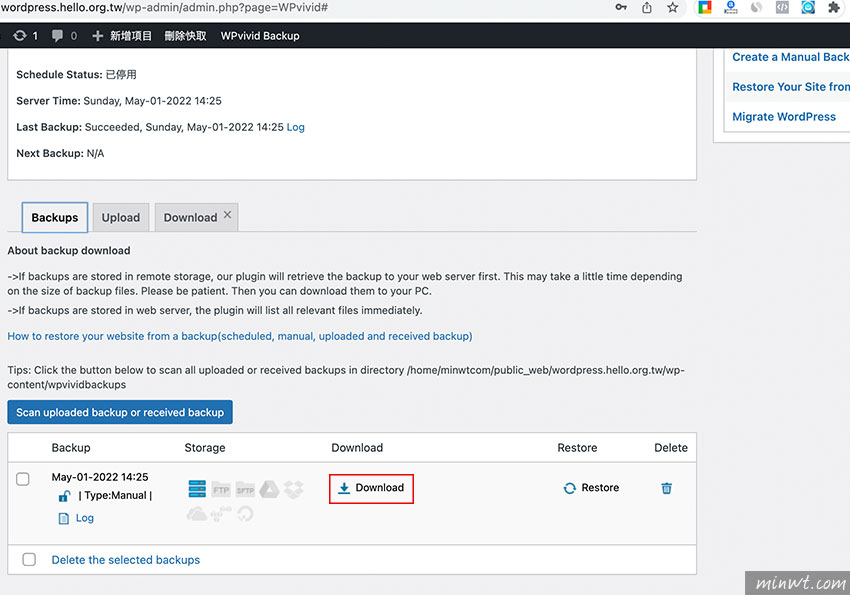The height and width of the screenshot is (595, 850).
Task: Tick the select-all checkbox beside Delete the selected backups
Action: tap(29, 559)
